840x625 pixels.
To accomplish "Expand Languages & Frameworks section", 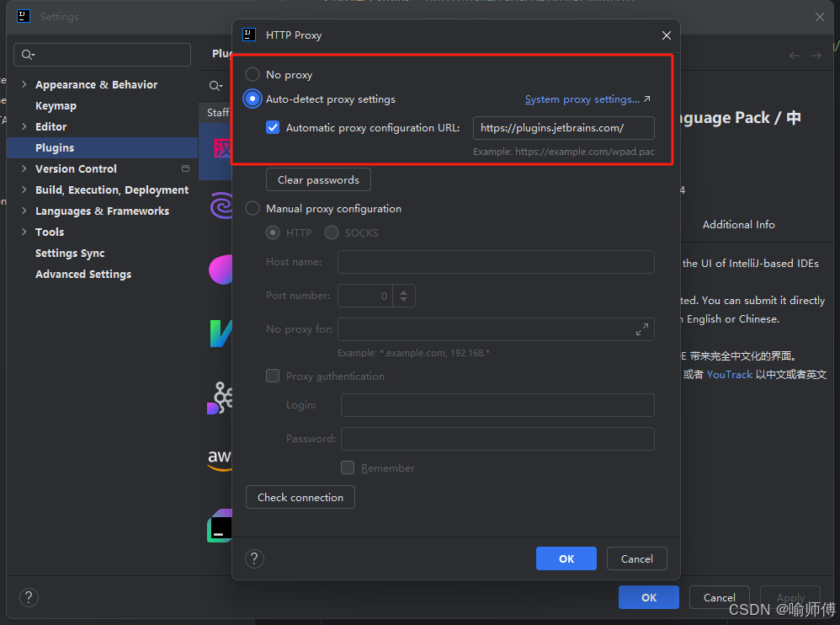I will click(x=24, y=211).
